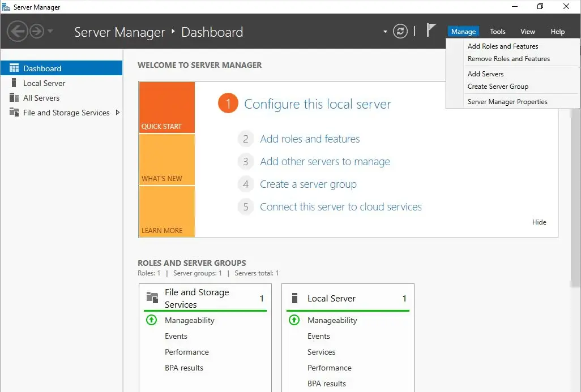Click the Local Server icon in sidebar
This screenshot has height=392, width=581.
click(14, 83)
